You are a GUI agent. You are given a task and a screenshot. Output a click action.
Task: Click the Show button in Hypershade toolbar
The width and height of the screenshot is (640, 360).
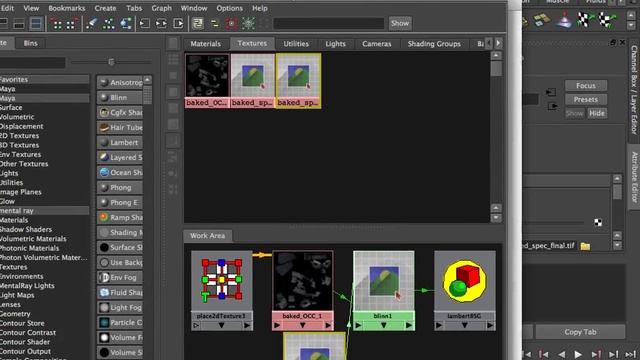[x=400, y=23]
